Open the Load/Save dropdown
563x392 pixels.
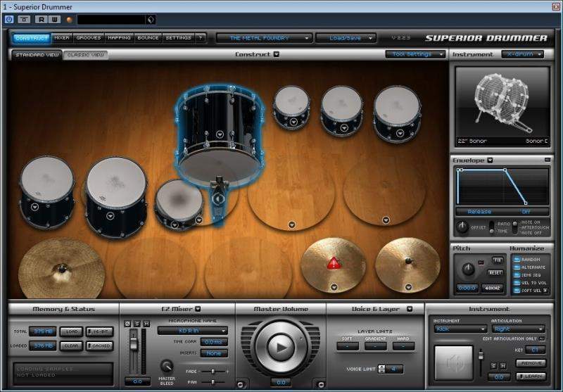(x=346, y=38)
